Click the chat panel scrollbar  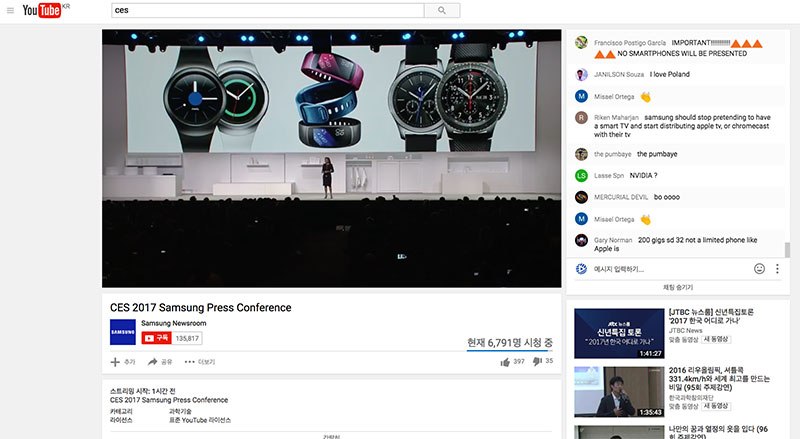coord(787,250)
